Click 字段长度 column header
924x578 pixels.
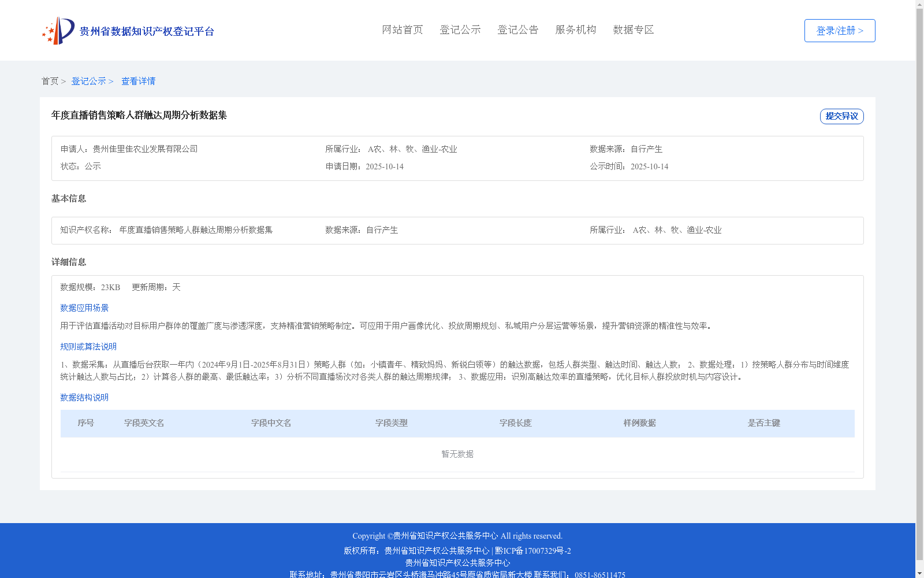pyautogui.click(x=515, y=423)
